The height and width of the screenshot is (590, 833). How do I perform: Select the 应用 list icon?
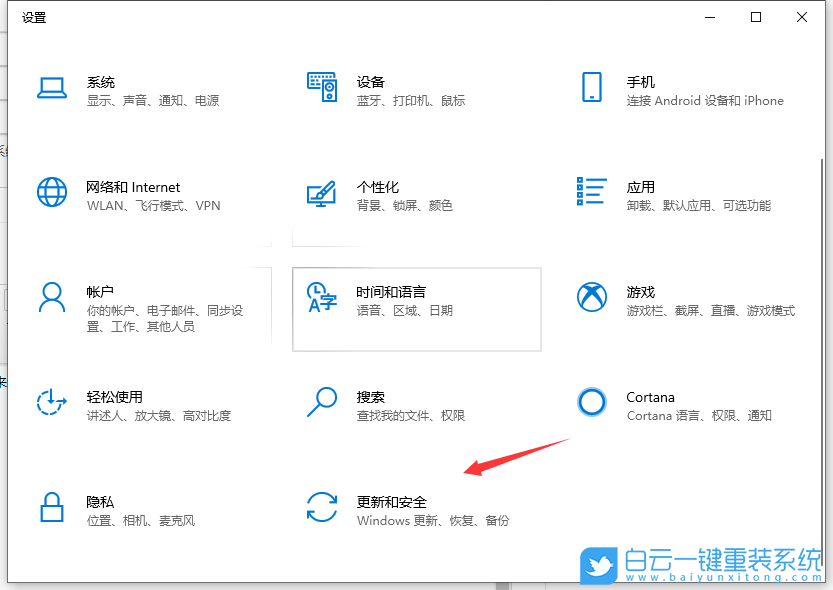[x=592, y=193]
